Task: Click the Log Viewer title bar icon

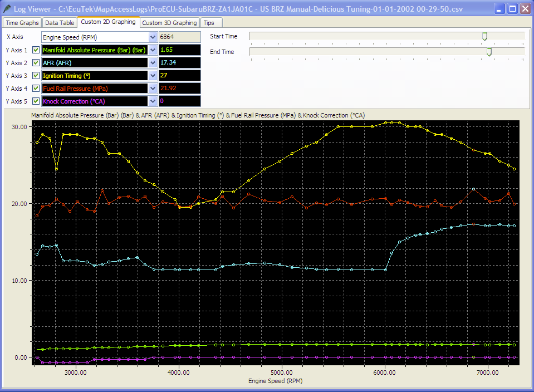Action: 7,8
